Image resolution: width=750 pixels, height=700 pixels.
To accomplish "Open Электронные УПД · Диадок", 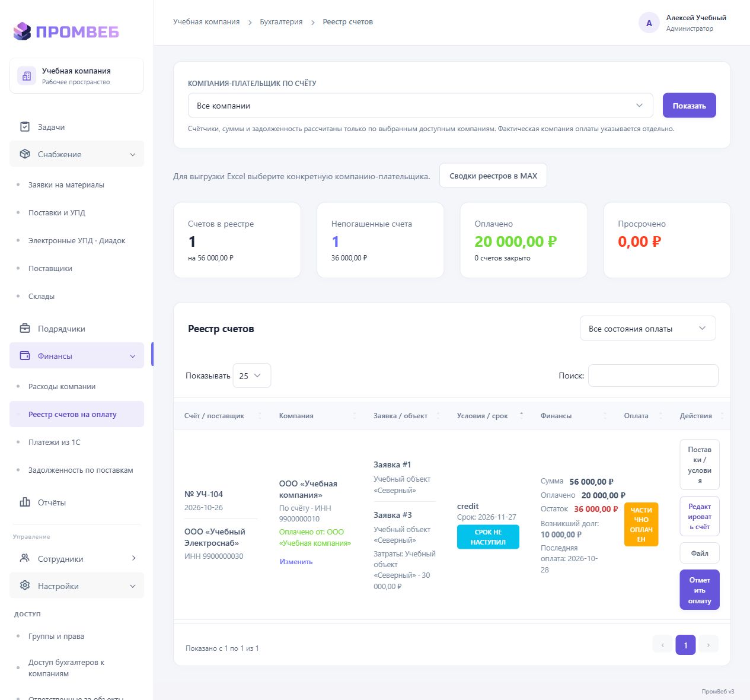I will click(x=77, y=241).
